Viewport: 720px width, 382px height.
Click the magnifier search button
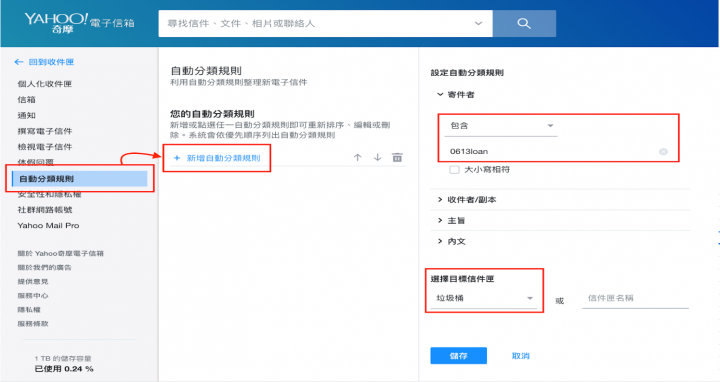(x=524, y=23)
